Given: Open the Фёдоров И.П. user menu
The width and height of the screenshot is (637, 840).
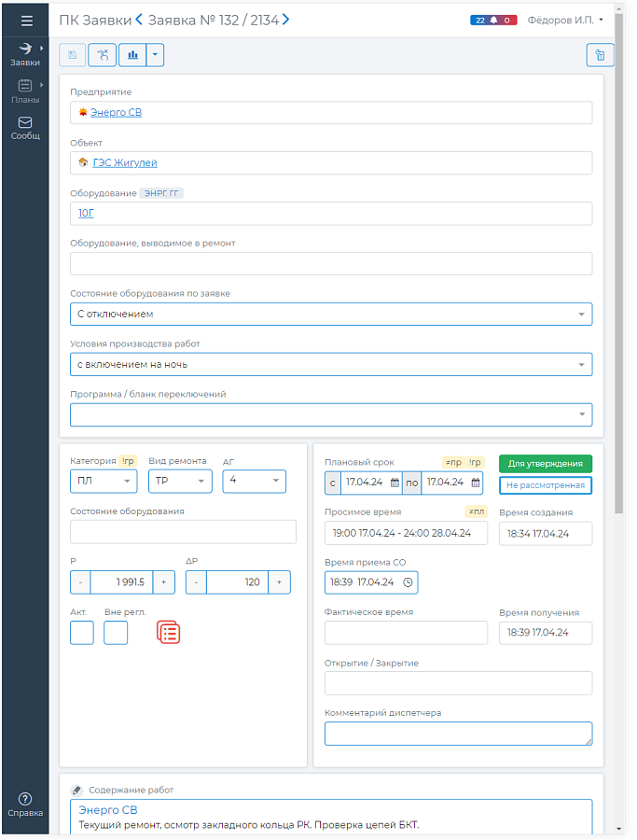Looking at the screenshot, I should (565, 20).
